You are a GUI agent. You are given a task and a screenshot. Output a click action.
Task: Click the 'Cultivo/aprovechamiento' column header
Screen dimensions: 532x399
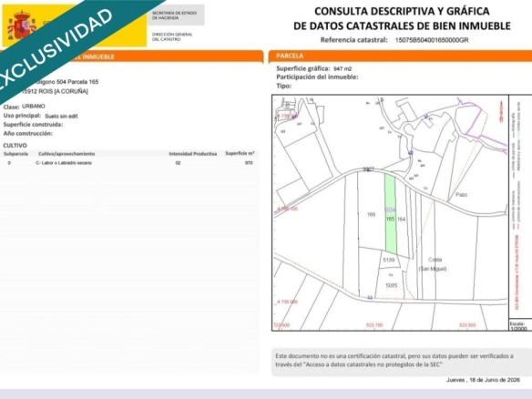click(x=66, y=154)
